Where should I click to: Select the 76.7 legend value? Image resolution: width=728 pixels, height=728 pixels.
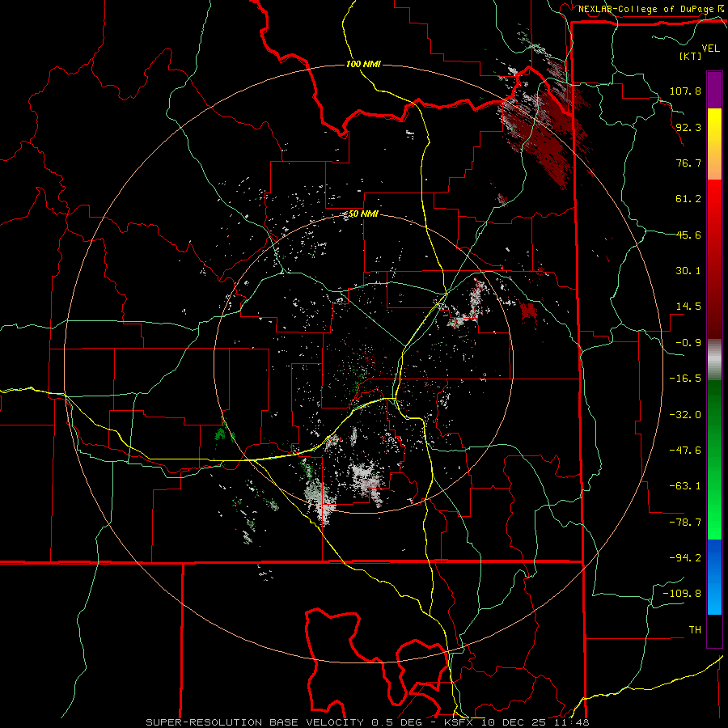[688, 163]
